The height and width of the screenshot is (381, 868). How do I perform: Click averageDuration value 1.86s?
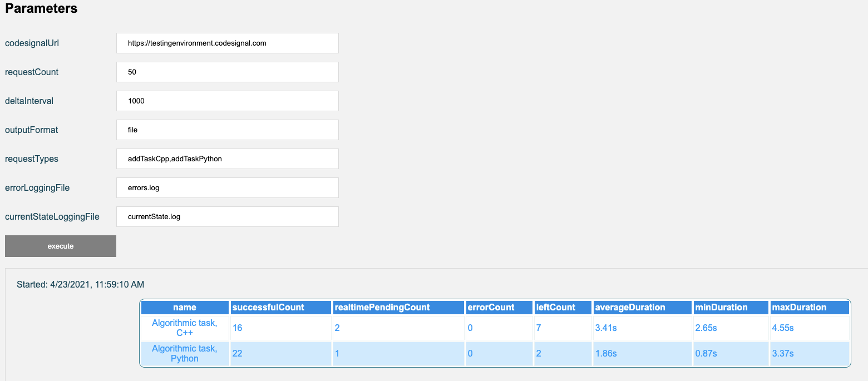click(606, 354)
